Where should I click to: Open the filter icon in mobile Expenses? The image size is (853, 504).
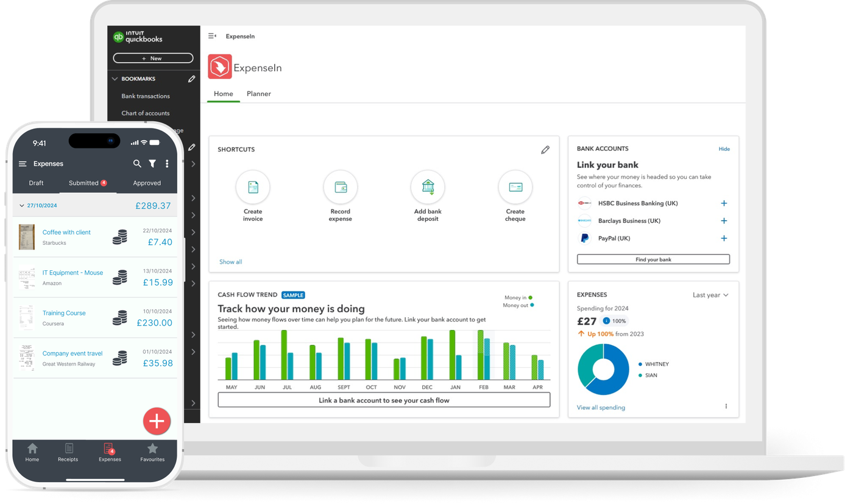(152, 164)
